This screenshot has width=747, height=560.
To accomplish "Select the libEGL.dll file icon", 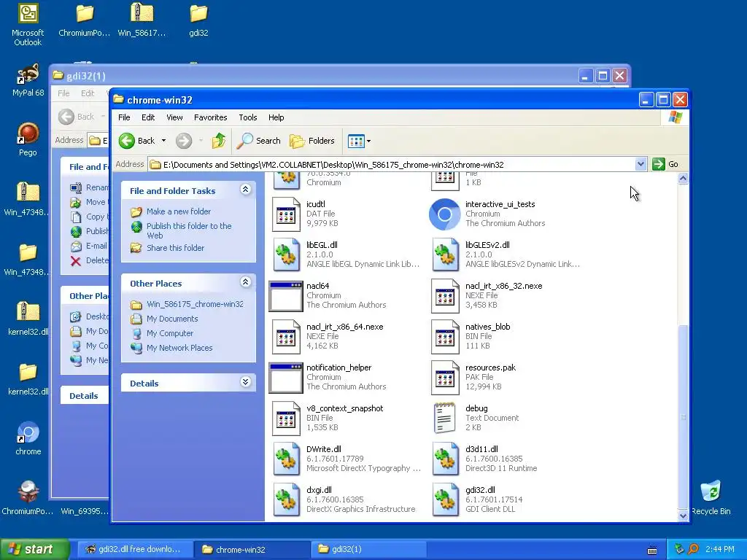I will tap(286, 255).
